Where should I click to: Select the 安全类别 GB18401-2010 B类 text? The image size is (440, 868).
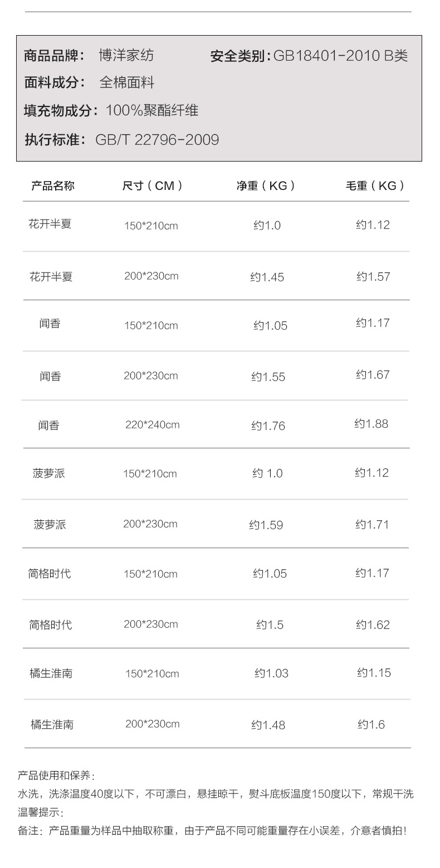pyautogui.click(x=309, y=56)
